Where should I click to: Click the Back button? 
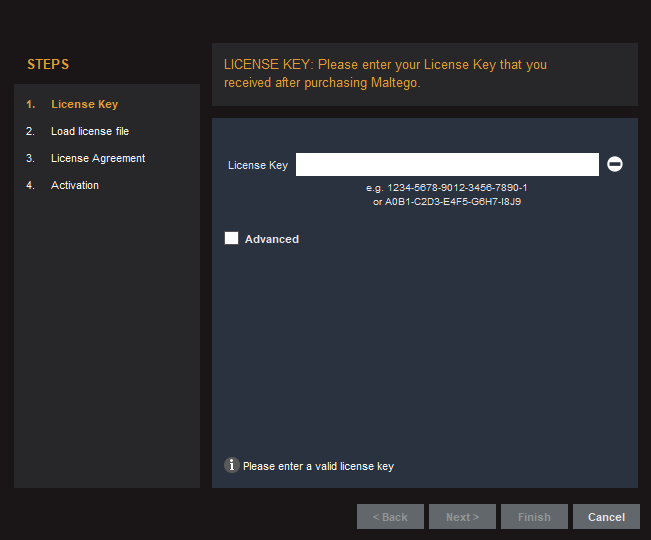point(390,517)
